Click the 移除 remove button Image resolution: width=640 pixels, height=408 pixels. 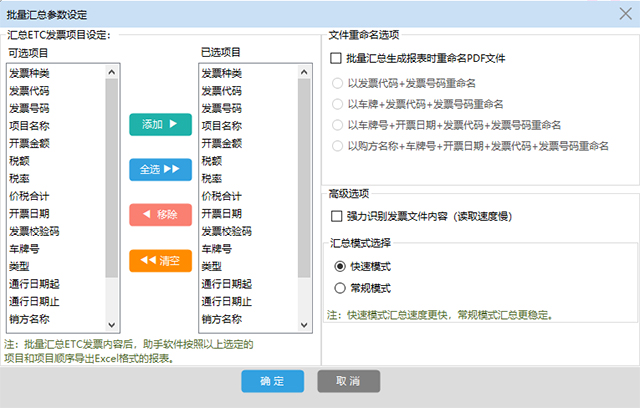click(x=159, y=214)
